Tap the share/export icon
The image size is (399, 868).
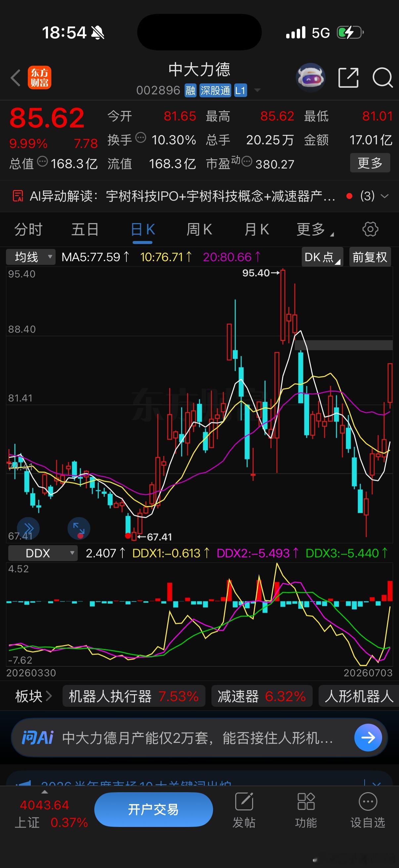point(348,77)
